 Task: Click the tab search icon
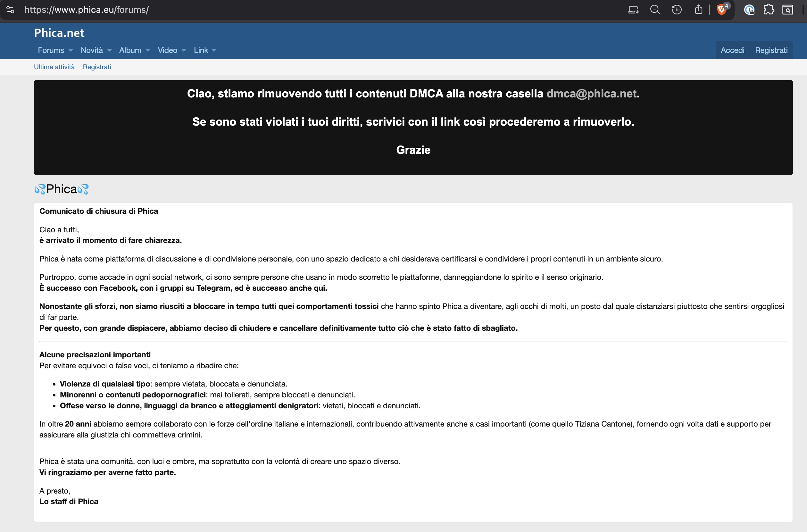pos(788,10)
